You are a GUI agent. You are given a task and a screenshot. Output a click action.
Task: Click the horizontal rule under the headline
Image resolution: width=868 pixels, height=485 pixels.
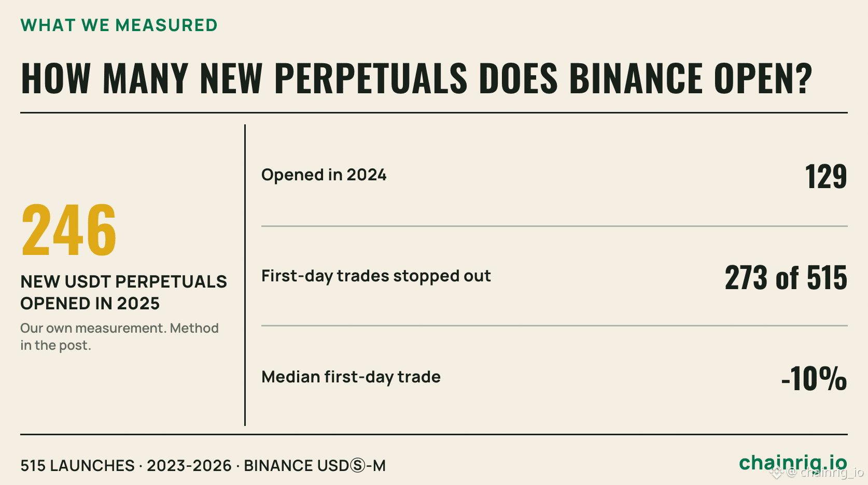[x=433, y=112]
